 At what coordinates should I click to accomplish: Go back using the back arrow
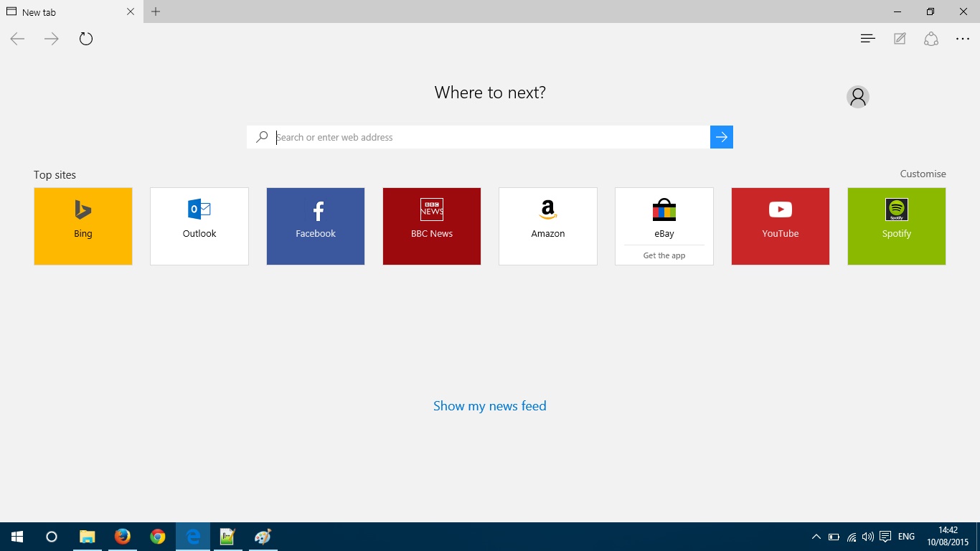17,39
